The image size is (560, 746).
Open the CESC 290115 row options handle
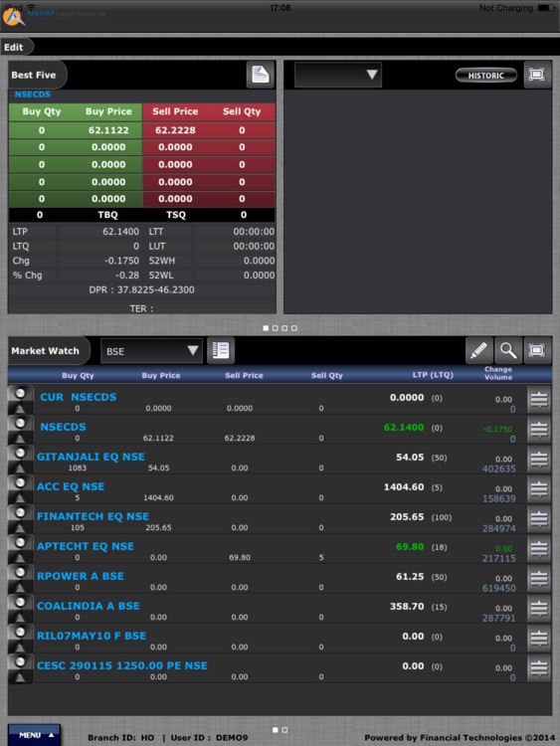pyautogui.click(x=538, y=669)
